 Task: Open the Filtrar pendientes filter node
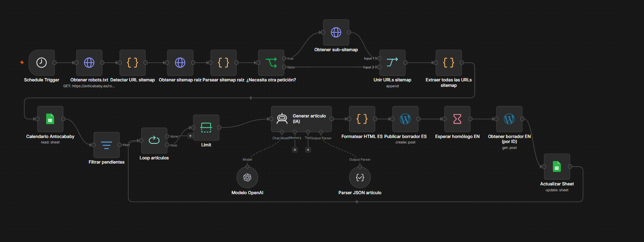click(x=107, y=145)
